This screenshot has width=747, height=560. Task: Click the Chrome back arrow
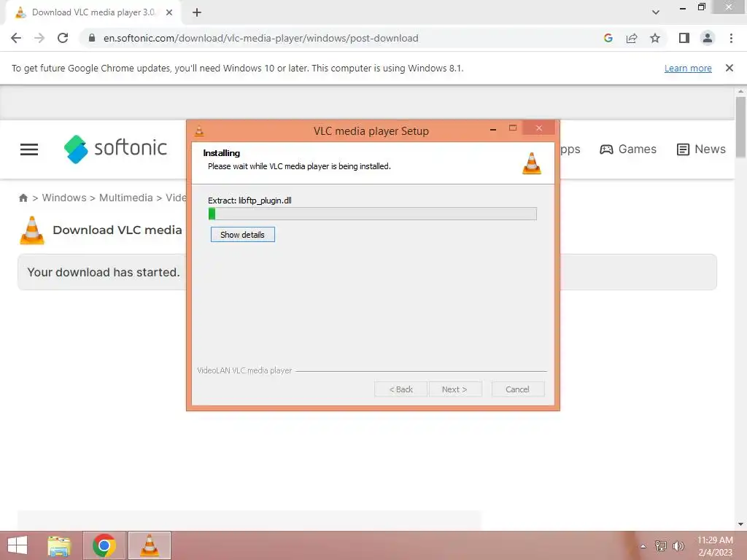pyautogui.click(x=16, y=38)
